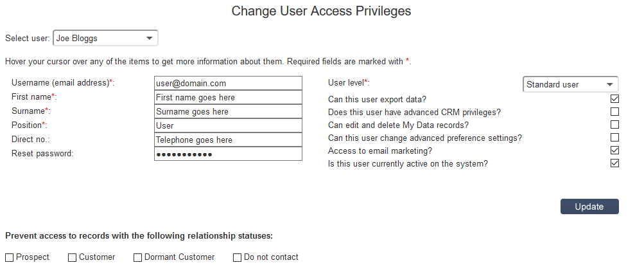644x265 pixels.
Task: Click the Update button
Action: coord(589,206)
